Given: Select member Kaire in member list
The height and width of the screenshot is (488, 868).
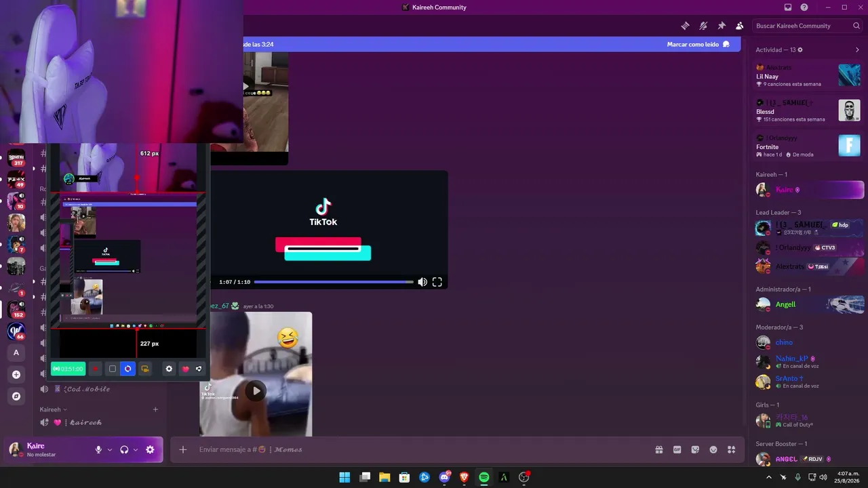Looking at the screenshot, I should (x=808, y=190).
